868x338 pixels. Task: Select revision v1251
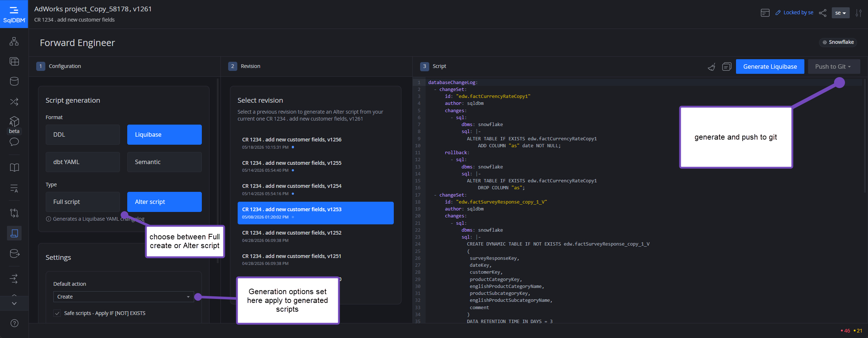click(316, 259)
